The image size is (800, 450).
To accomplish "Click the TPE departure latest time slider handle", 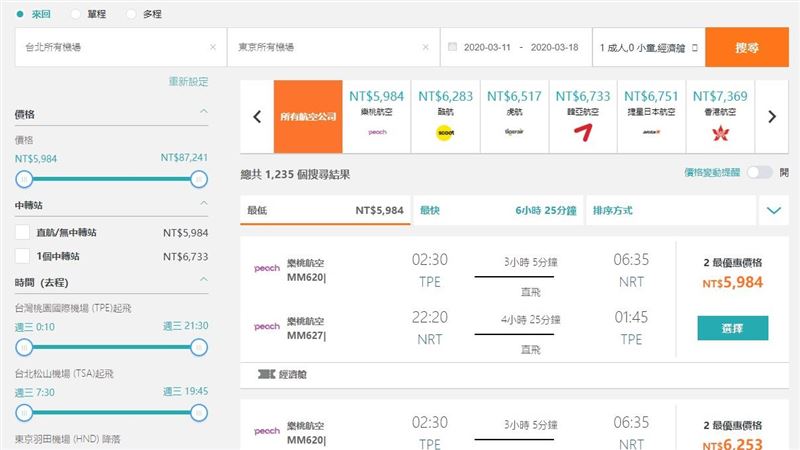I will click(199, 347).
